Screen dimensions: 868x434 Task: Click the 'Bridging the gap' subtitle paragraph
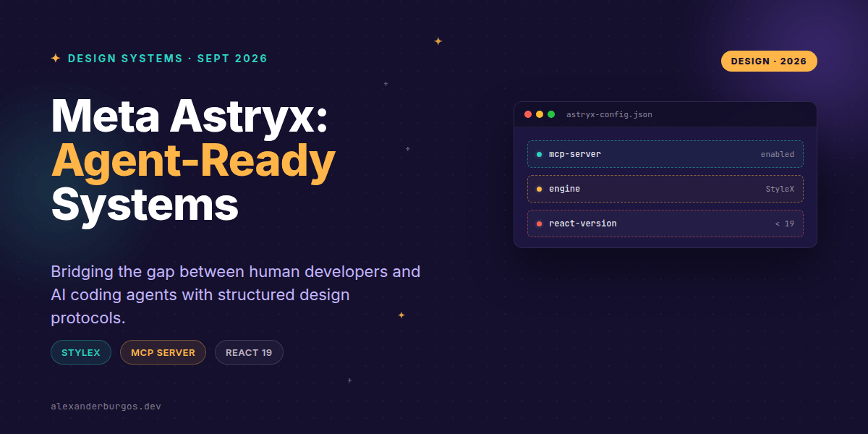click(236, 295)
